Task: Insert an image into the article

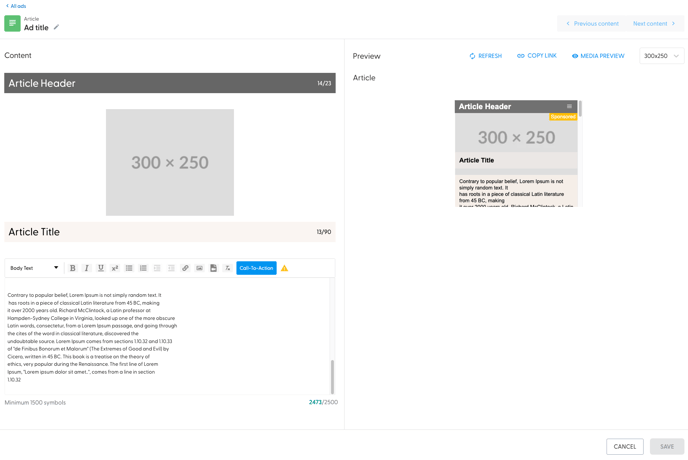Action: [199, 268]
